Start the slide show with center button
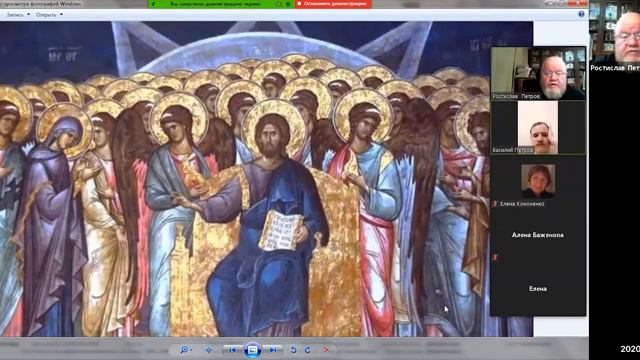The width and height of the screenshot is (640, 360). tap(253, 350)
